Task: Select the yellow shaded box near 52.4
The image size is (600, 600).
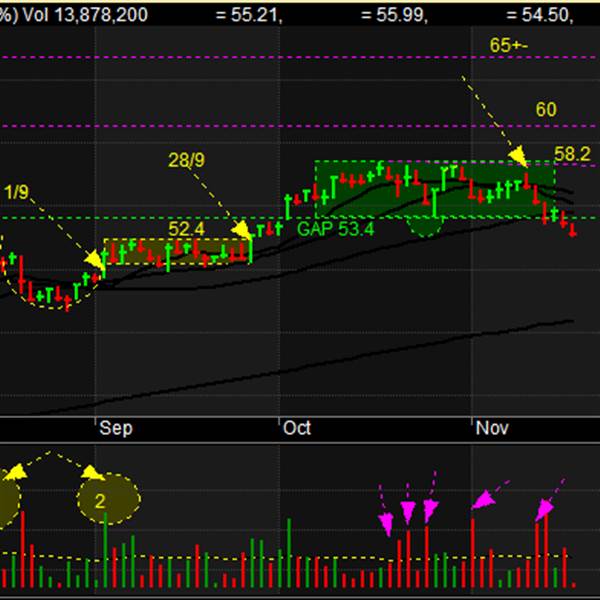Action: pos(178,251)
